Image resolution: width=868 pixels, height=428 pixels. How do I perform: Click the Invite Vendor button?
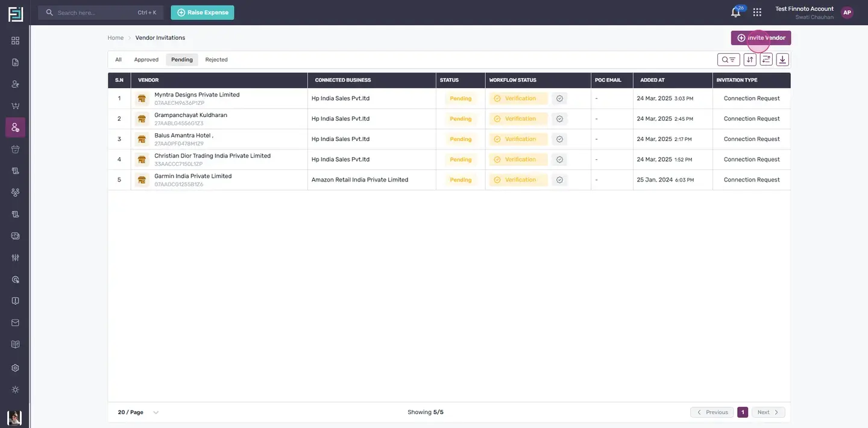[x=761, y=38]
